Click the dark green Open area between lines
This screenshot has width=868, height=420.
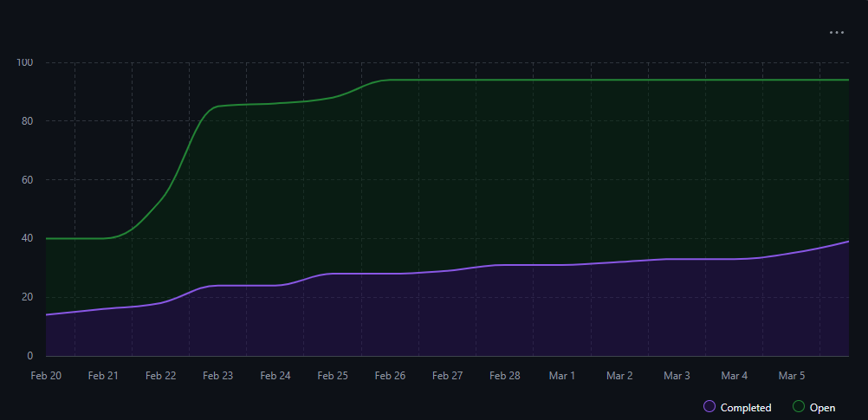(520, 173)
